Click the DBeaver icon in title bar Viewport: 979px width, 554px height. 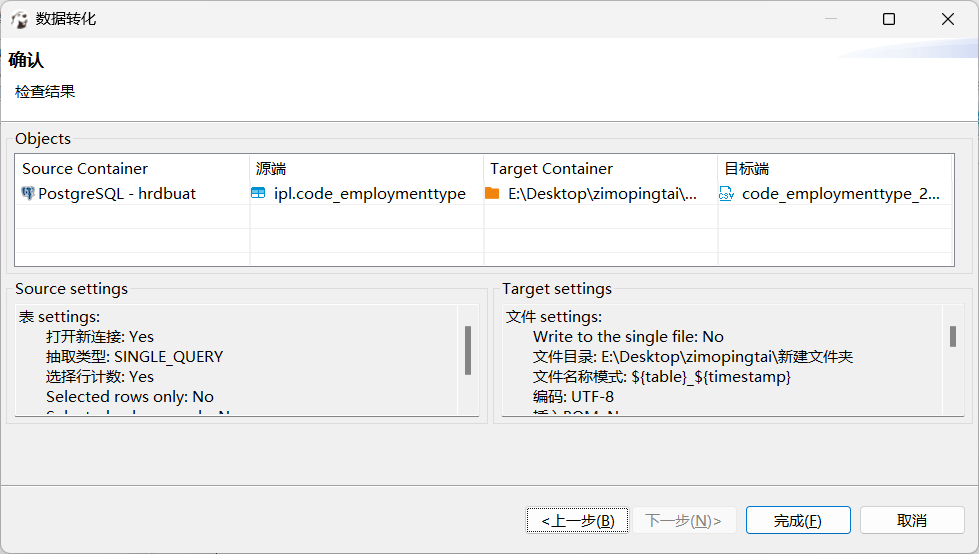tap(19, 19)
